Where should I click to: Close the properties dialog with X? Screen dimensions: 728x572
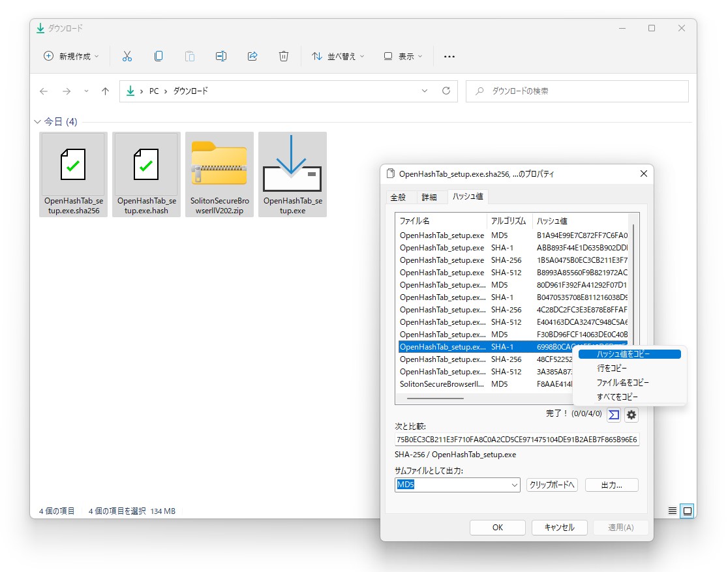tap(643, 173)
